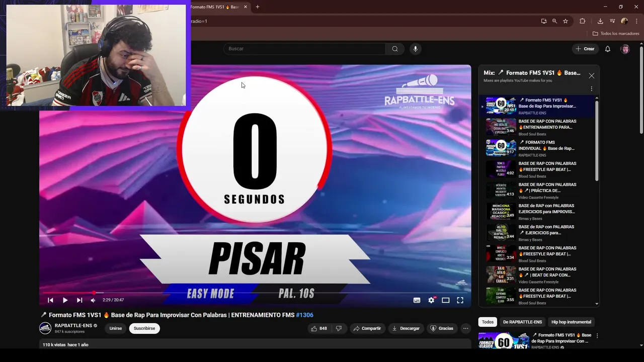Viewport: 644px width, 362px height.
Task: Select the Todos filter chip
Action: click(488, 322)
